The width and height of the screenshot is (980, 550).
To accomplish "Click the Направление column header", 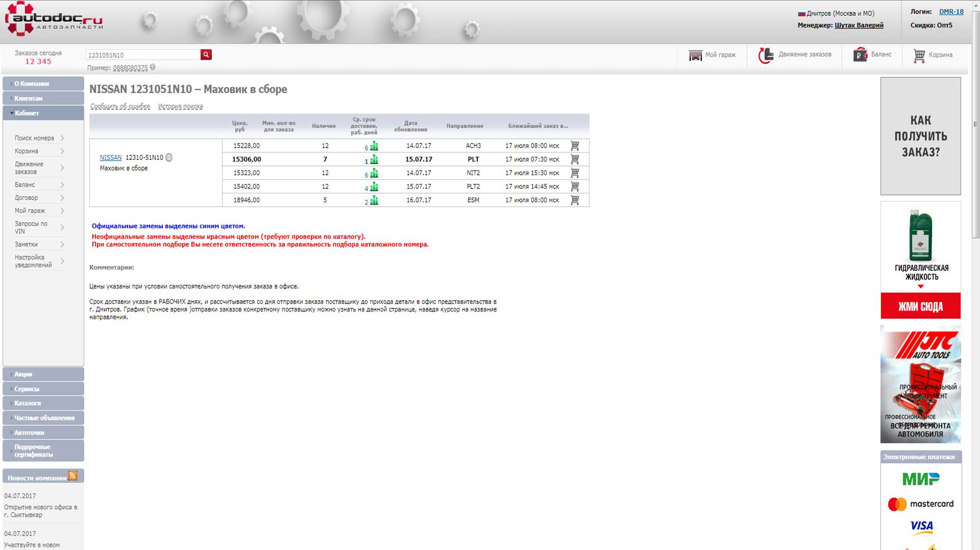I will [464, 126].
